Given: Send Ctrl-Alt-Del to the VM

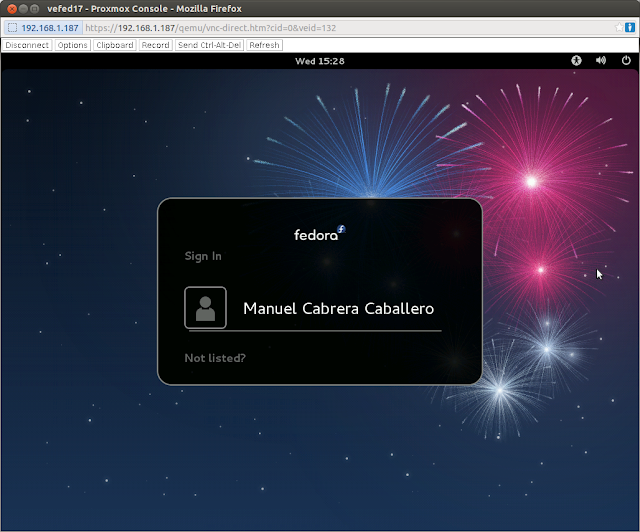Looking at the screenshot, I should (x=209, y=45).
